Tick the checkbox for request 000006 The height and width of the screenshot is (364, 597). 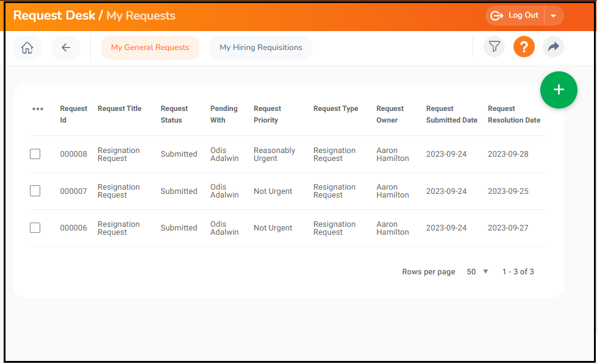pos(35,227)
